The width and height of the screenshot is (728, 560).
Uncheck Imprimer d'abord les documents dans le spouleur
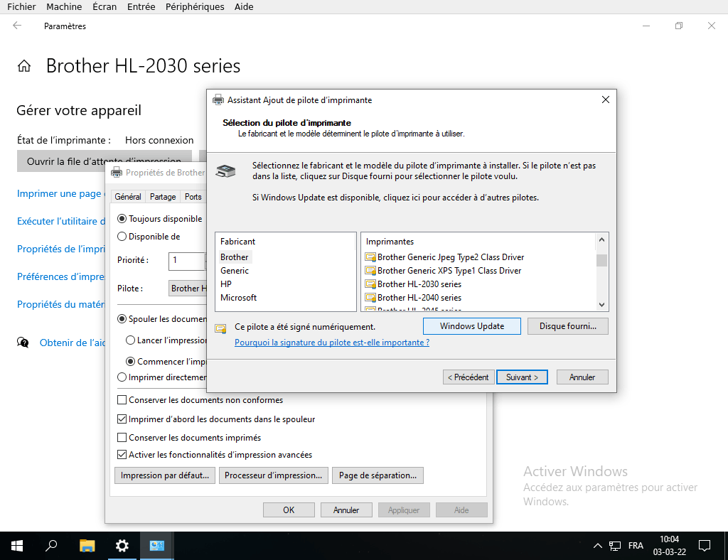point(122,419)
